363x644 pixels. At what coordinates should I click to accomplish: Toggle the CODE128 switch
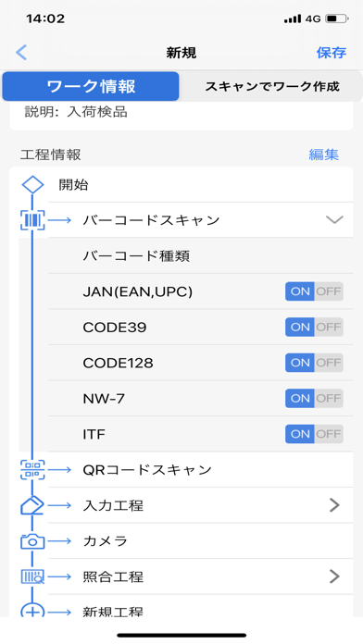[x=314, y=363]
